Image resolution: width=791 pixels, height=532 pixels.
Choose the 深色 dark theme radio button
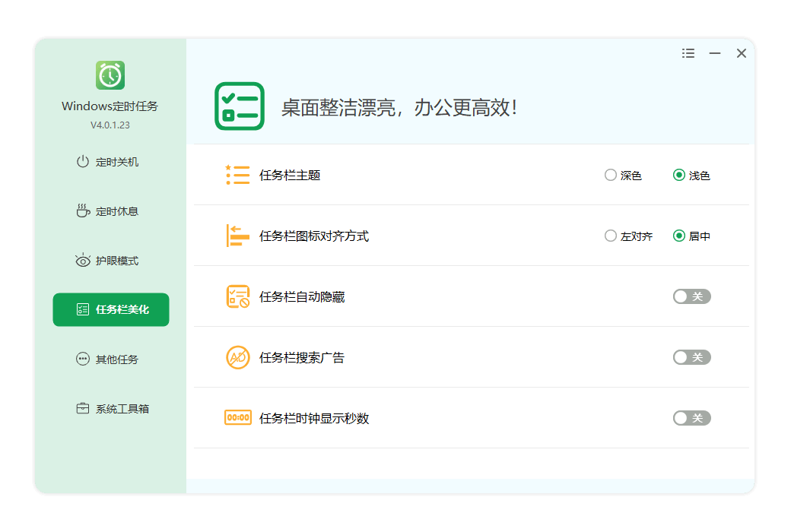[x=611, y=175]
